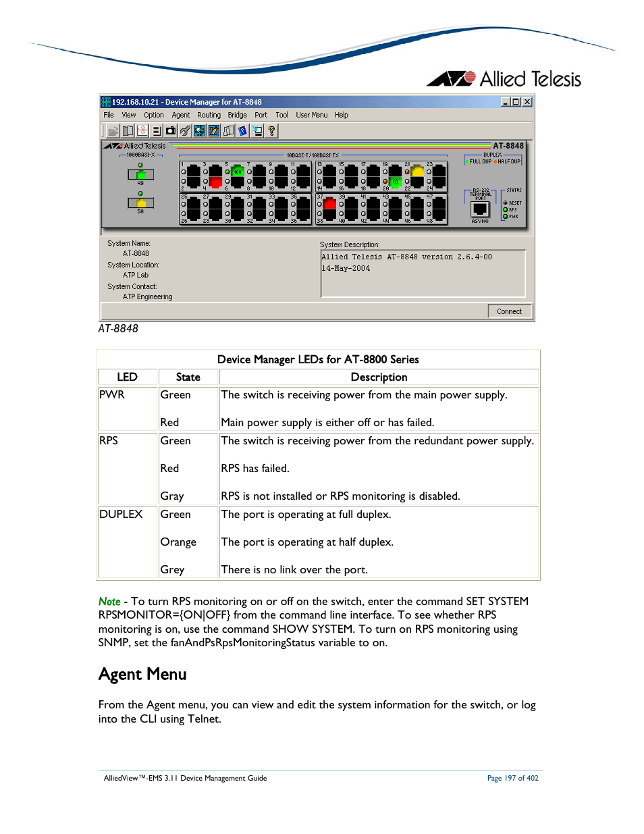Click the ATP Lab system location value

point(136,276)
